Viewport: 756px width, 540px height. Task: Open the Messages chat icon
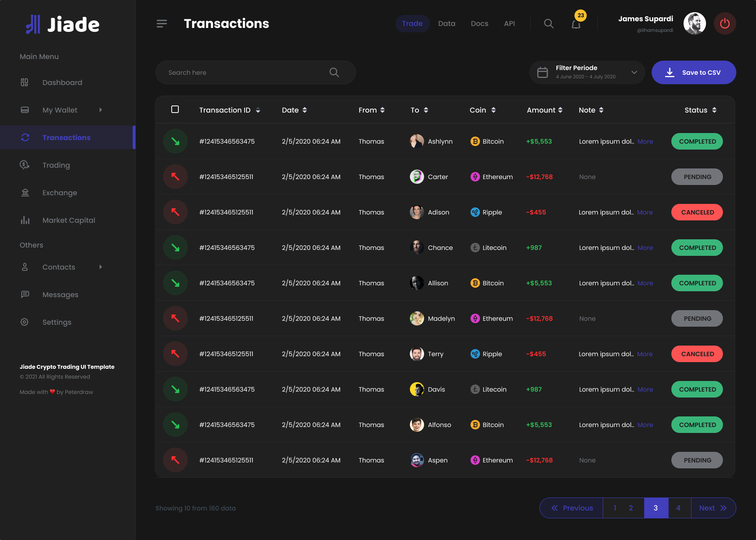click(x=24, y=294)
